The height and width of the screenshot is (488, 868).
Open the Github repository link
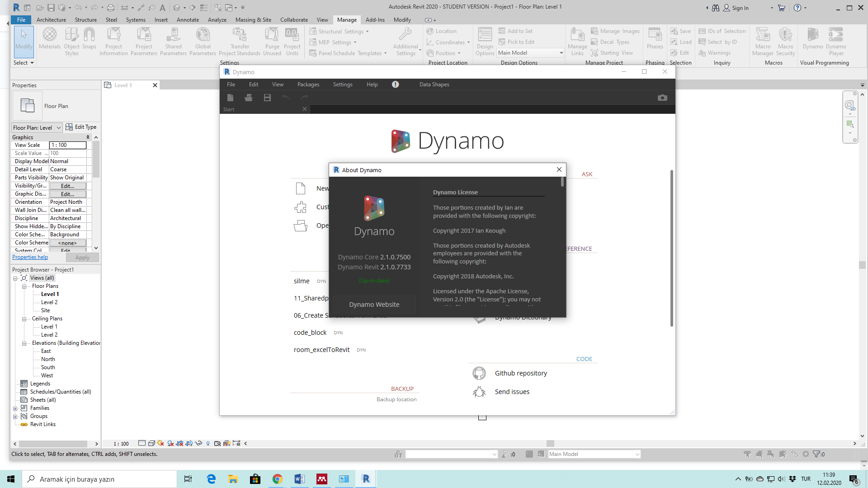coord(520,373)
